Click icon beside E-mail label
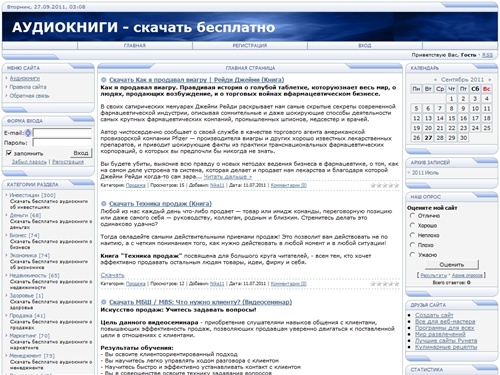This screenshot has height=375, width=500. click(28, 133)
